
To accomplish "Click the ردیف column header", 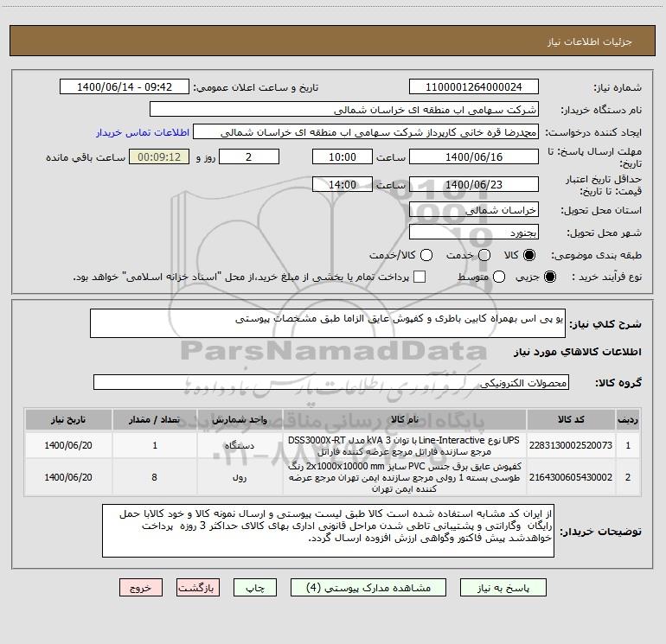I will [x=628, y=420].
